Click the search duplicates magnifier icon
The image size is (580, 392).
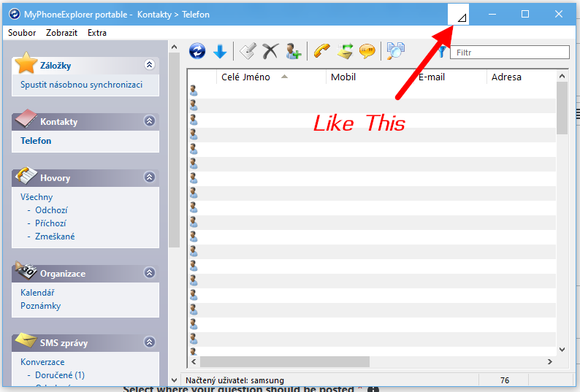click(x=395, y=51)
